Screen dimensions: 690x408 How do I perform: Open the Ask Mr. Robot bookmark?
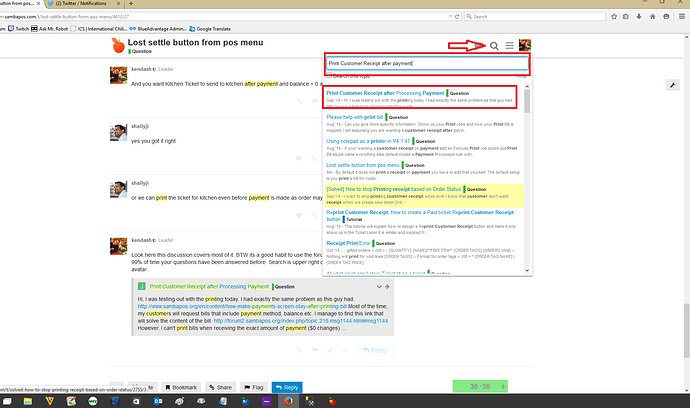point(49,29)
